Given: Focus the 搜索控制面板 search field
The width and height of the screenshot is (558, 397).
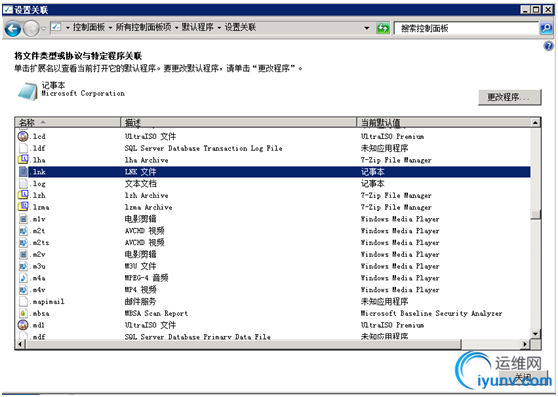Looking at the screenshot, I should tap(467, 28).
